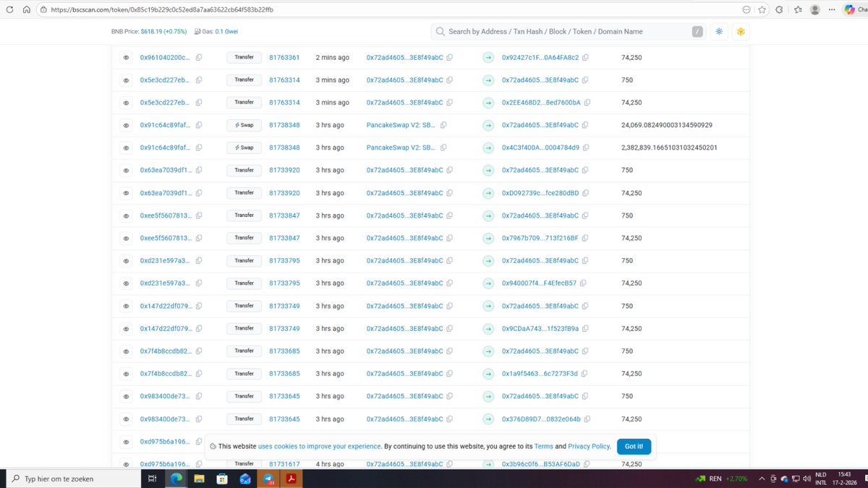Copy recipient address 0x376D89D7...0832e064b
This screenshot has height=488, width=868.
point(587,419)
